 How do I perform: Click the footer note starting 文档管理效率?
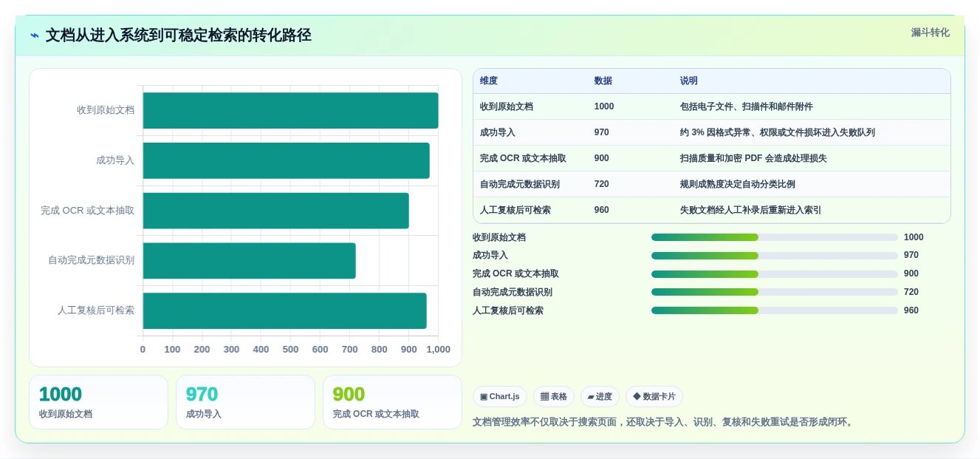pos(665,422)
